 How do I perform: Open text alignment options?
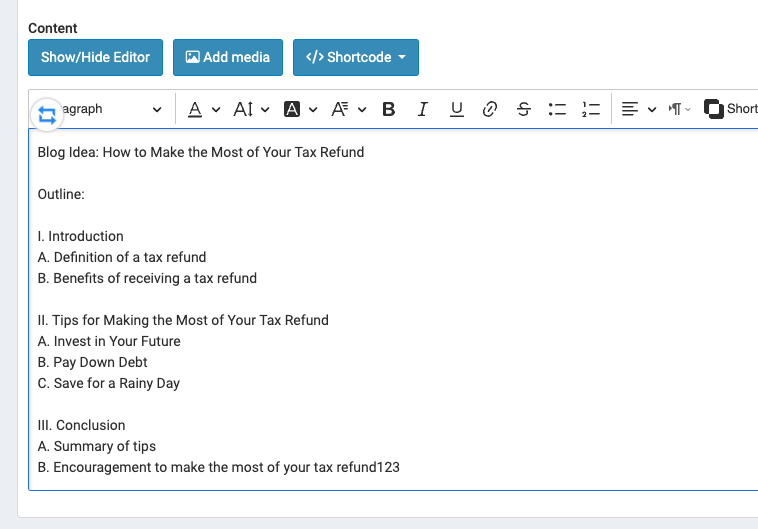coord(639,109)
